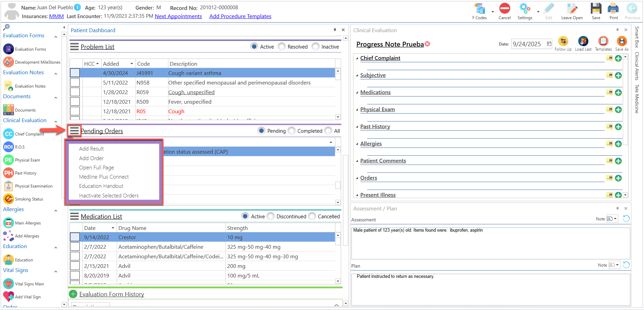Screen dimensions: 644x310
Task: Open the R.O.S sidebar icon
Action: [x=9, y=147]
